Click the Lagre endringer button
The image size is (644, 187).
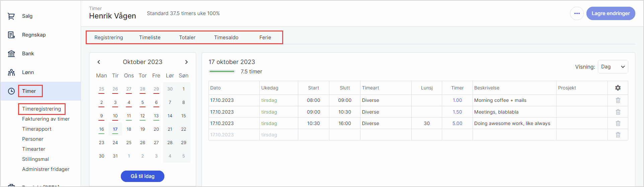point(611,13)
